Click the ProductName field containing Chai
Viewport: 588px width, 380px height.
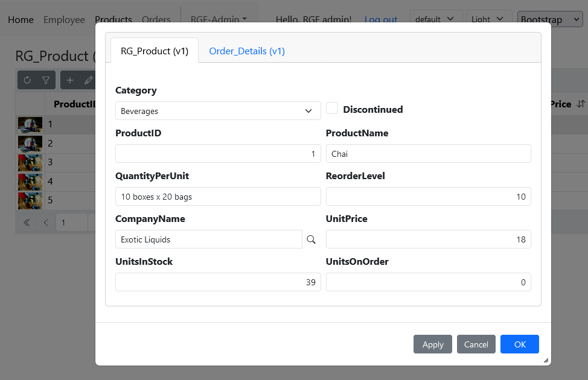(428, 154)
